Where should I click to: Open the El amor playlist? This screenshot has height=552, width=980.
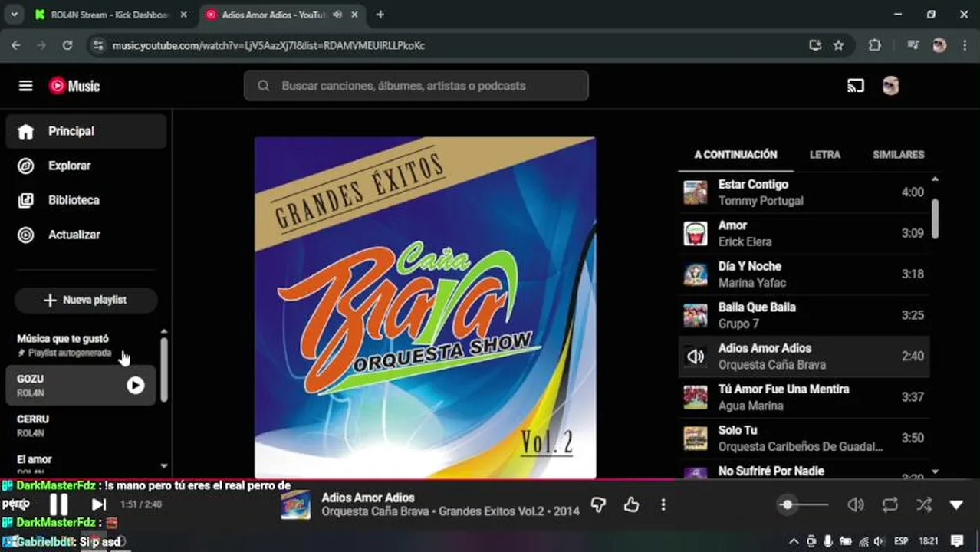[x=81, y=464]
